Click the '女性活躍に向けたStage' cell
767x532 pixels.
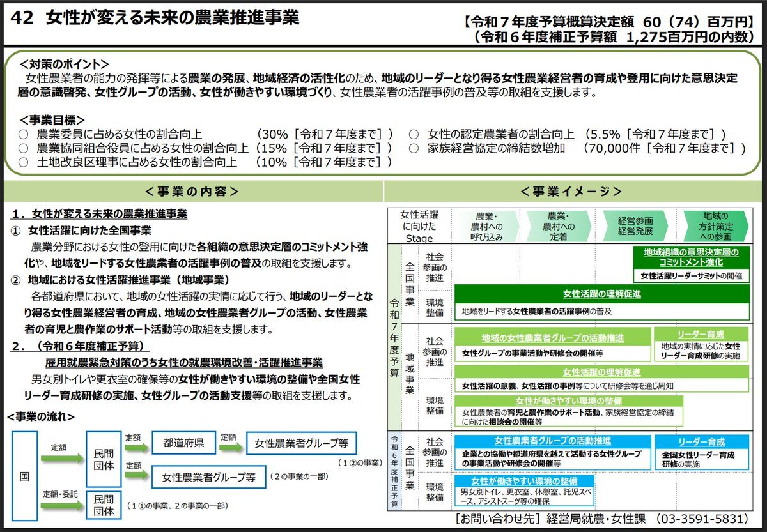pos(419,226)
